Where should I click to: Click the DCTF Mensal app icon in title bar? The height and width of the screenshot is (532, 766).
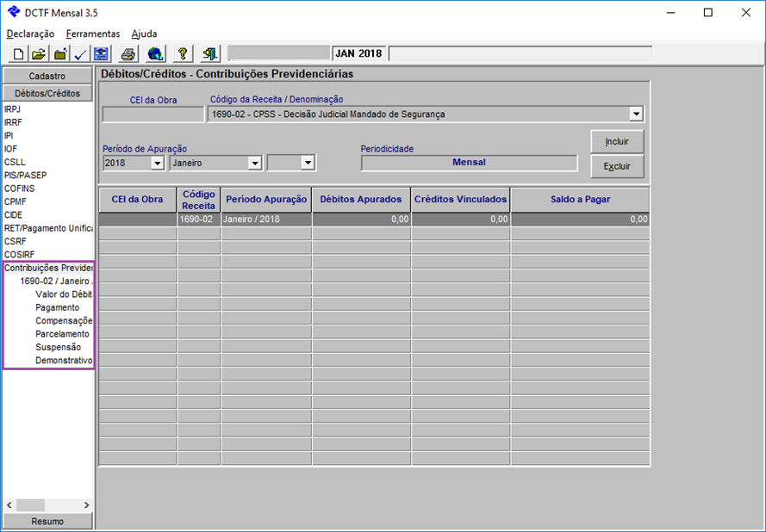[14, 13]
